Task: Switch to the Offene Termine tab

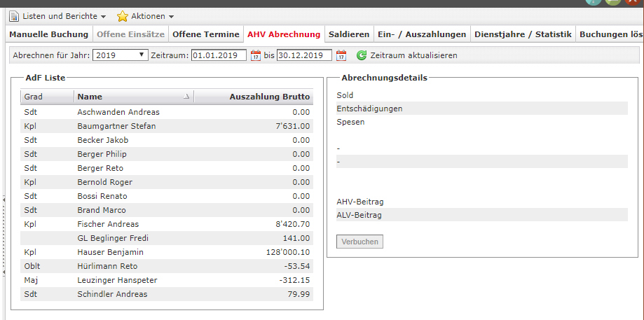Action: [x=206, y=34]
